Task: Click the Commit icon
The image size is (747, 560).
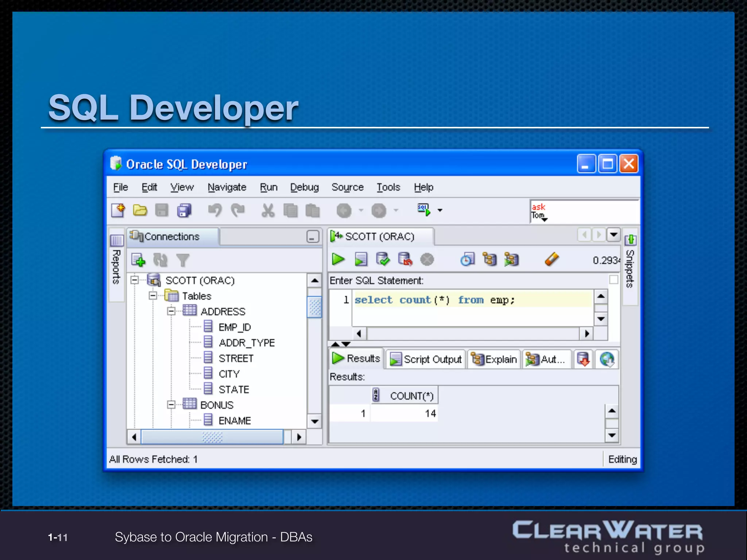Action: (x=383, y=259)
